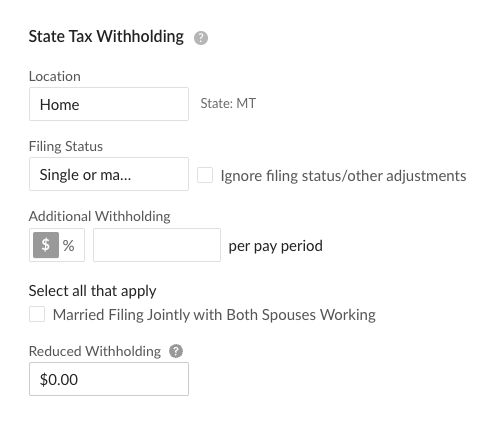Viewport: 502px width, 428px height.
Task: Click the Additional Withholding label
Action: tap(100, 217)
